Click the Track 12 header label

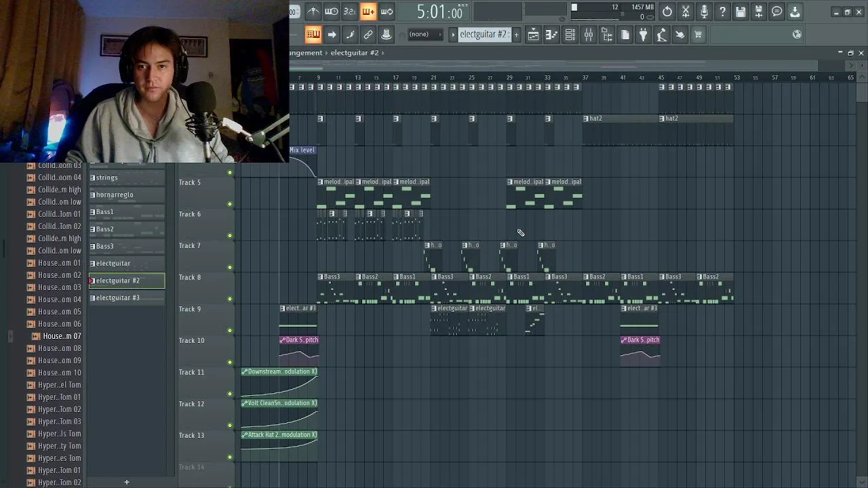(191, 404)
